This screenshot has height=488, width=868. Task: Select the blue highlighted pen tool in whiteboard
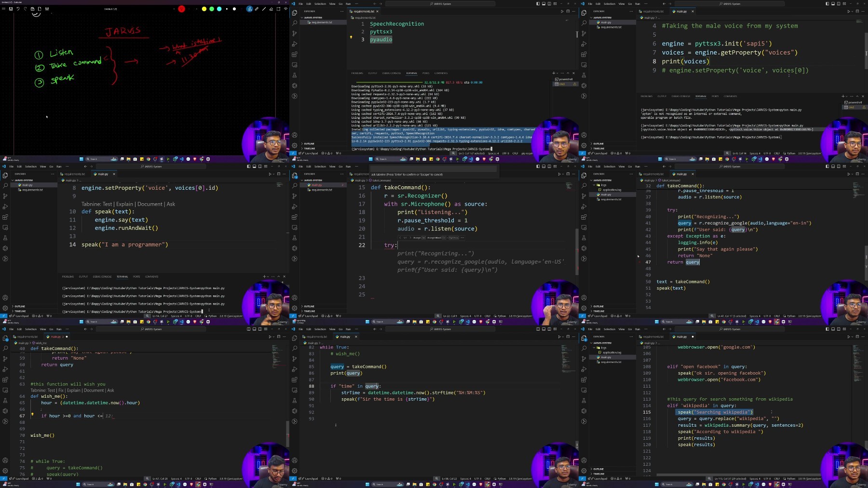click(249, 9)
